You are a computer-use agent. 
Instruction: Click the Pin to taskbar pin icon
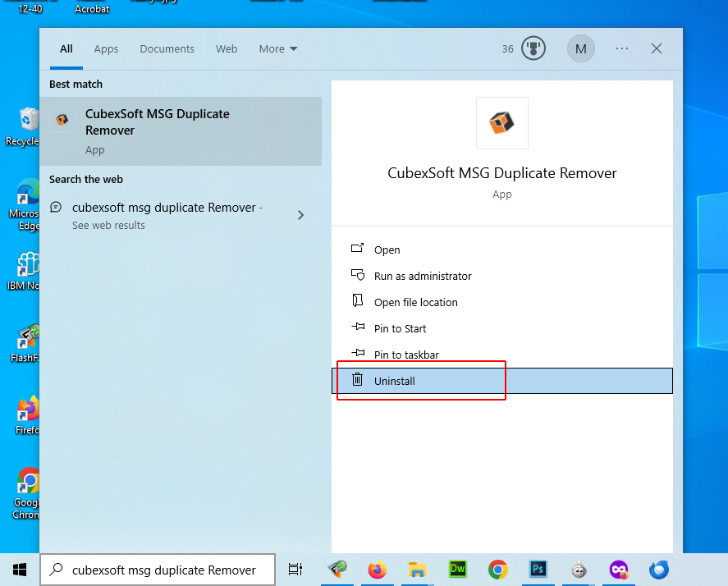click(x=358, y=353)
